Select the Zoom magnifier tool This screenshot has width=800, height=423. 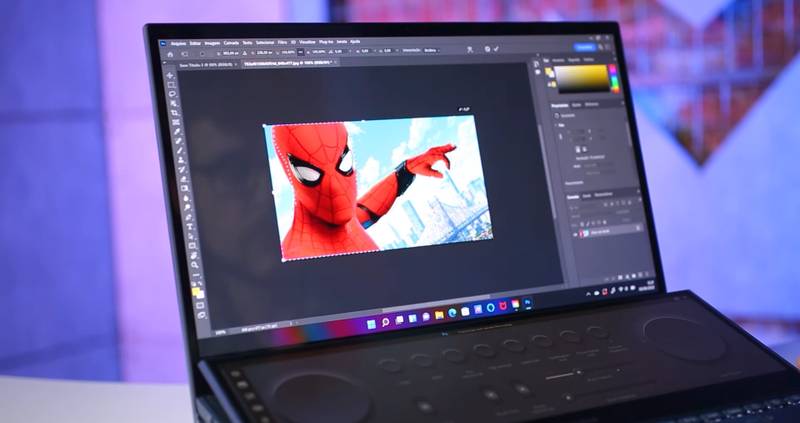(x=195, y=264)
